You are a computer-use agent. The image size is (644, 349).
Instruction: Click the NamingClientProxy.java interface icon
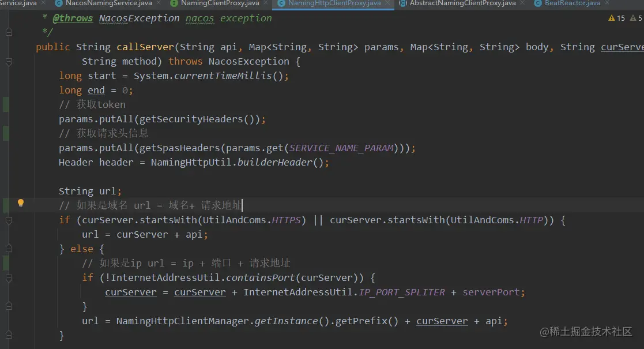click(174, 3)
